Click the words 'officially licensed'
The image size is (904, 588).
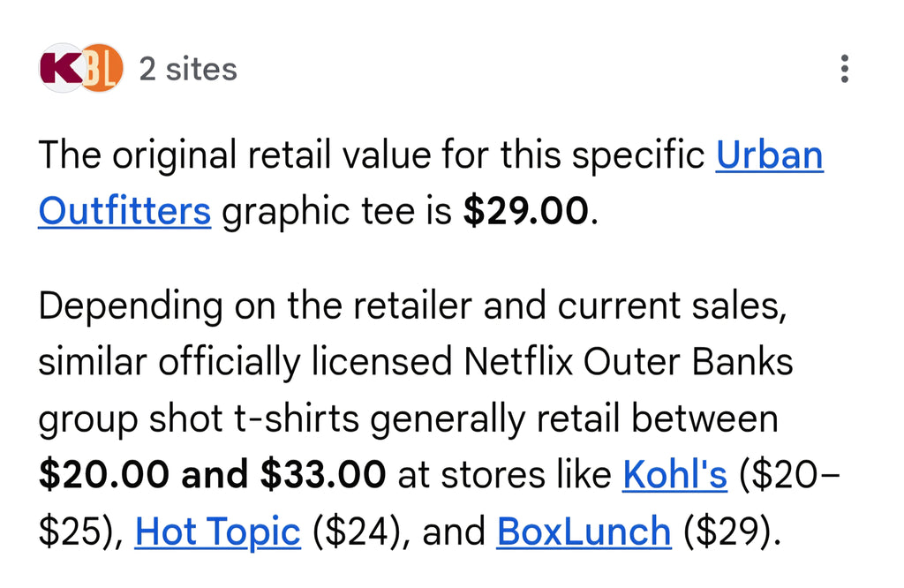(x=305, y=362)
